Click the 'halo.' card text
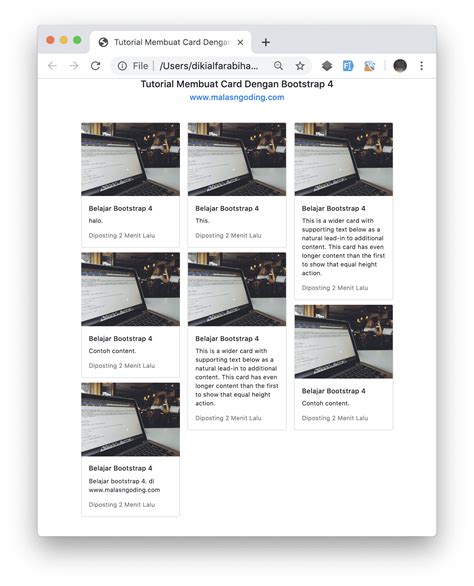 96,220
